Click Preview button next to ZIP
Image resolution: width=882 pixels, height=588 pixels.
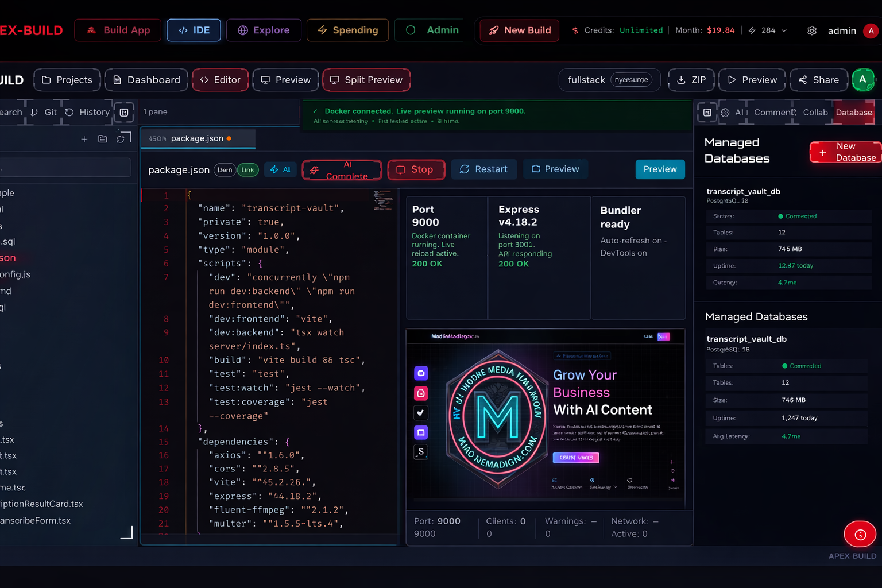pos(752,80)
